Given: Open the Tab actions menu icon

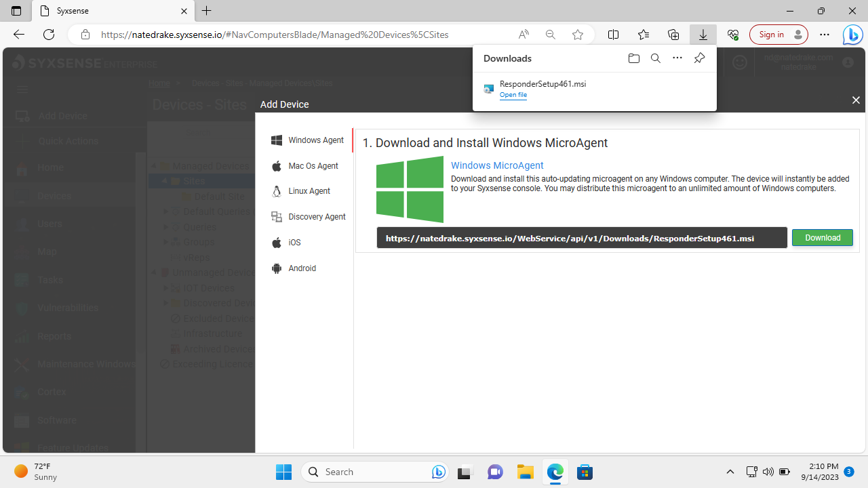Looking at the screenshot, I should (16, 11).
